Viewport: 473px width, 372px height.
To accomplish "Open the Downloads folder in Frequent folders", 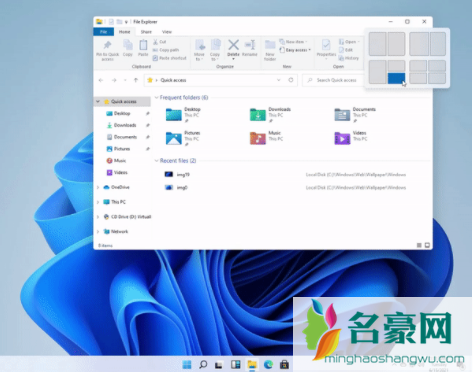I will pos(270,115).
